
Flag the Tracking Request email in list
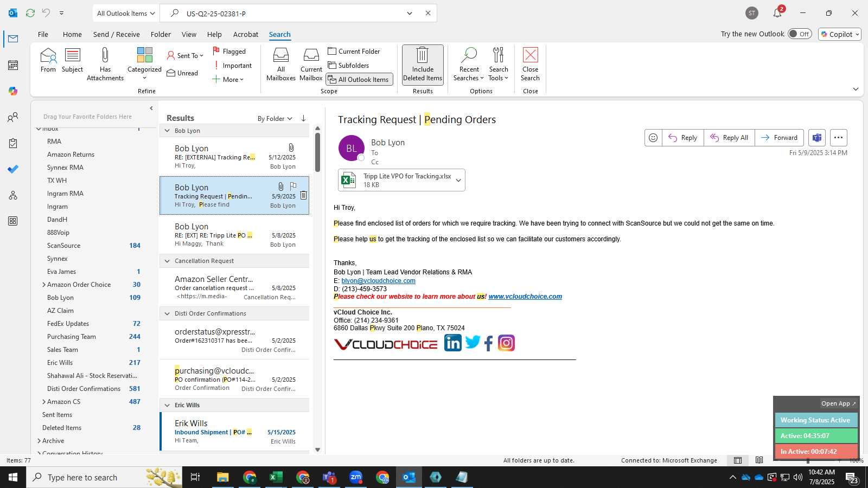pyautogui.click(x=293, y=186)
